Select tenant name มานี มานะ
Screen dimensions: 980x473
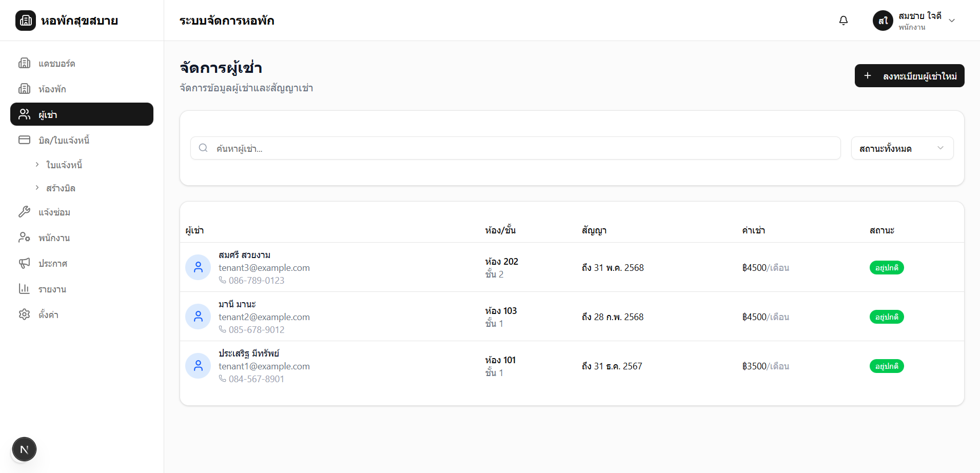(237, 304)
